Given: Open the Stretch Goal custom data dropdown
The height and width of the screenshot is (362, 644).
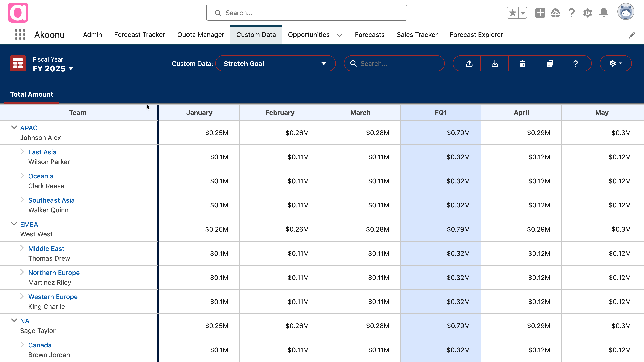Looking at the screenshot, I should (x=275, y=64).
